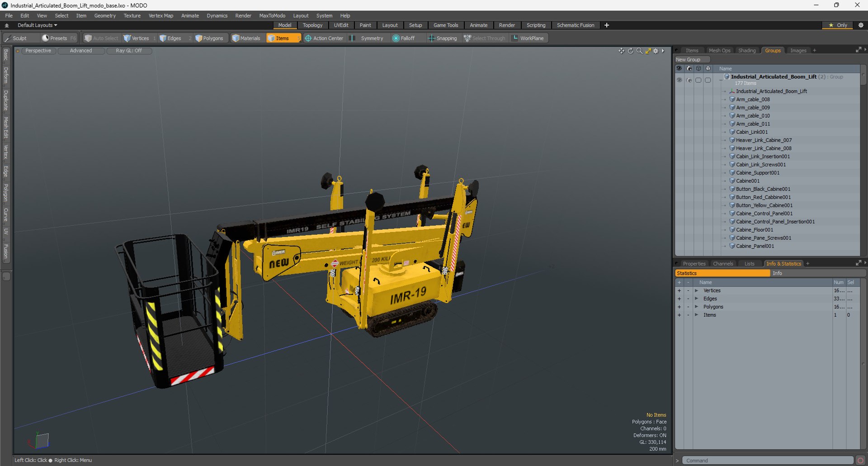
Task: Expand the Polygons statistics row
Action: tap(697, 307)
